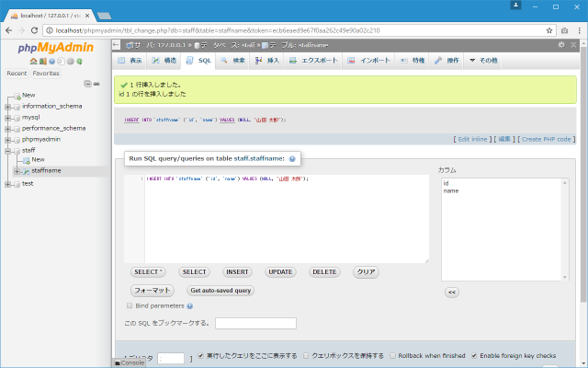This screenshot has width=588, height=368.
Task: Uncheck Enable foreign key checks
Action: click(x=474, y=355)
